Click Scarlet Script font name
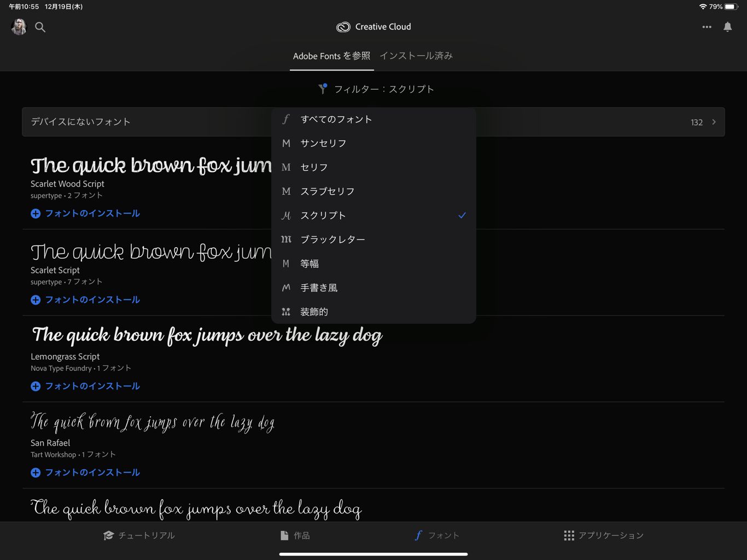Screen dimensions: 747x560 55,270
